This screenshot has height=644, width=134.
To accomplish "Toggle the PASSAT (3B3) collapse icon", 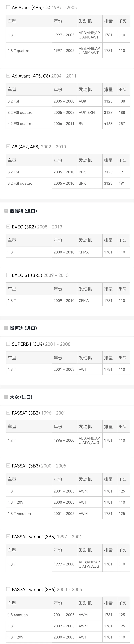I will tap(8, 465).
